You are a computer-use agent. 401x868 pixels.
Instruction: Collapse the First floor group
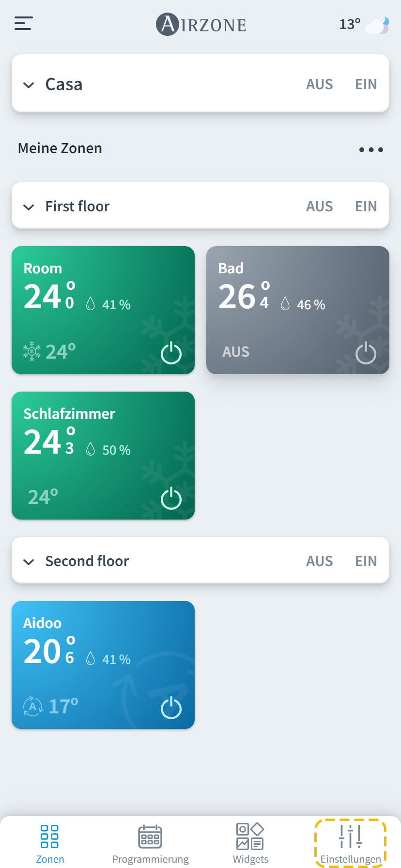pyautogui.click(x=29, y=207)
